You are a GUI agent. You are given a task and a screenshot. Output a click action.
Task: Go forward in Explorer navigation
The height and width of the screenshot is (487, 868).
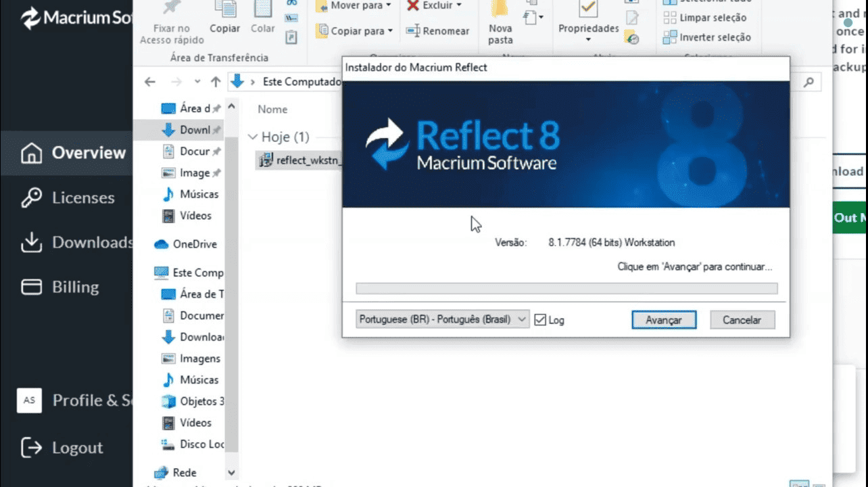pyautogui.click(x=176, y=82)
